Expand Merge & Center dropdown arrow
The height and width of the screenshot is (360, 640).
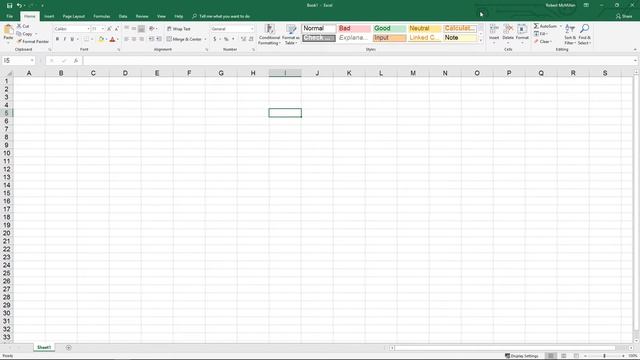tap(205, 39)
